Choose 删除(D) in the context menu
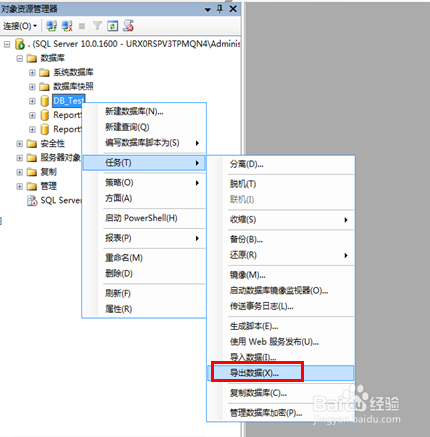The image size is (430, 437). 144,274
